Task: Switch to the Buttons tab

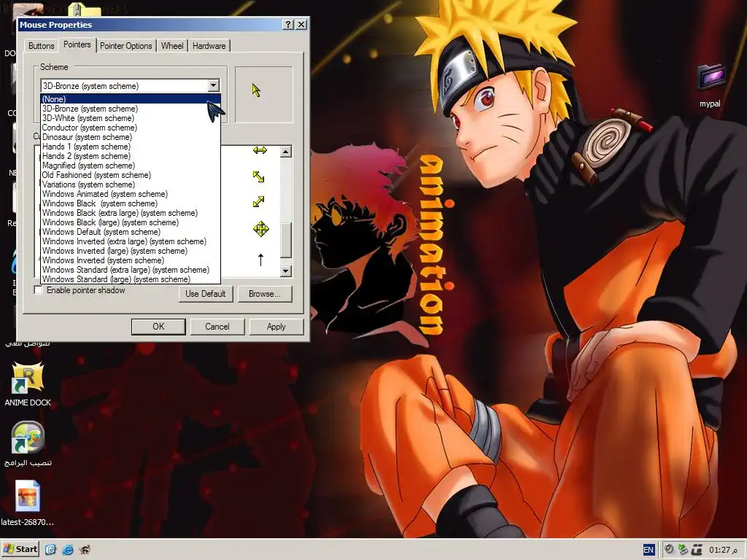Action: (41, 46)
